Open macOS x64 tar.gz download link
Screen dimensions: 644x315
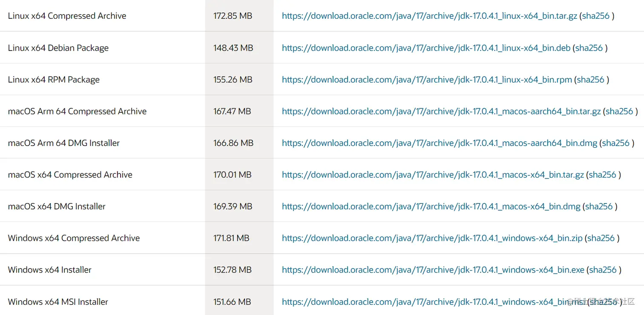tap(433, 175)
